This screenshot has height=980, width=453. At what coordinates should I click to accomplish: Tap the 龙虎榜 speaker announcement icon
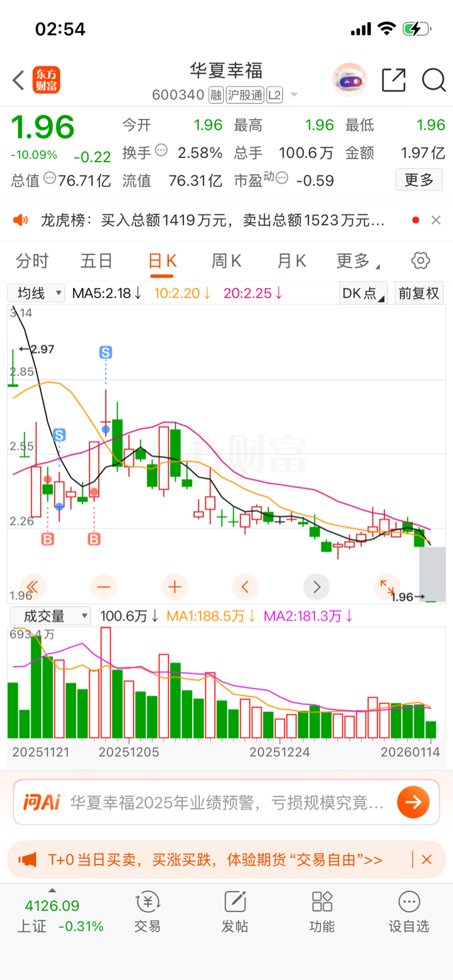click(21, 220)
